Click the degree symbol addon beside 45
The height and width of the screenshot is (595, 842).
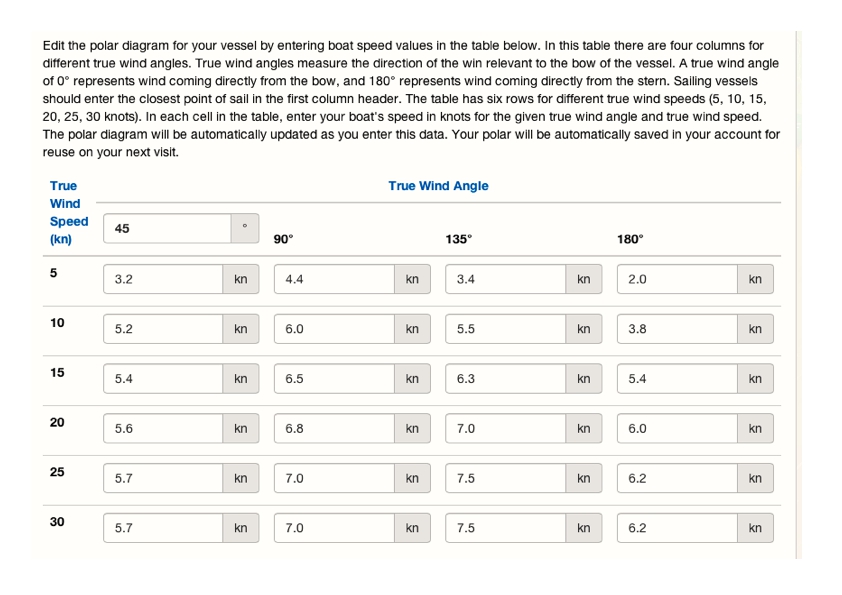[245, 228]
